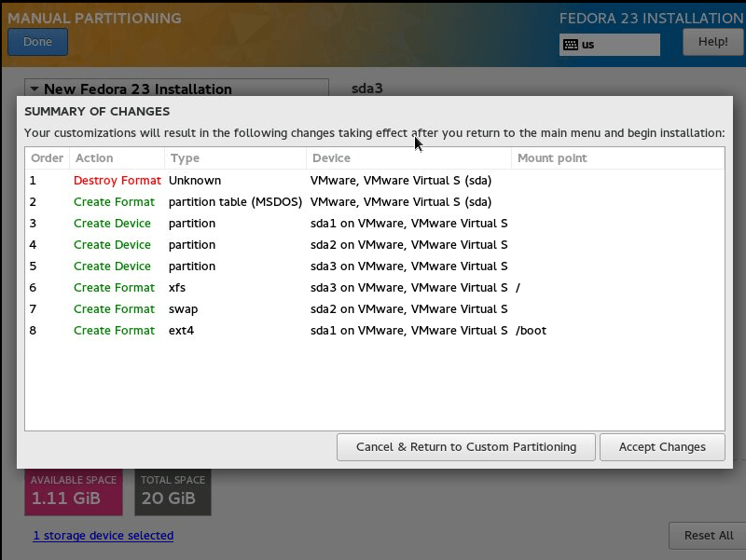Sort by the Order column header
The width and height of the screenshot is (746, 560).
(x=48, y=157)
